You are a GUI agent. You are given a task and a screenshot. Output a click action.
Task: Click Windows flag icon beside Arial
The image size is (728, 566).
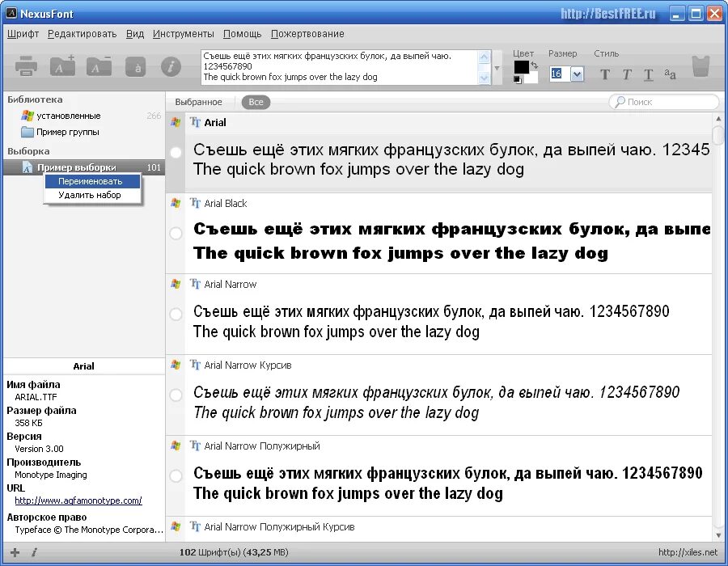click(176, 122)
